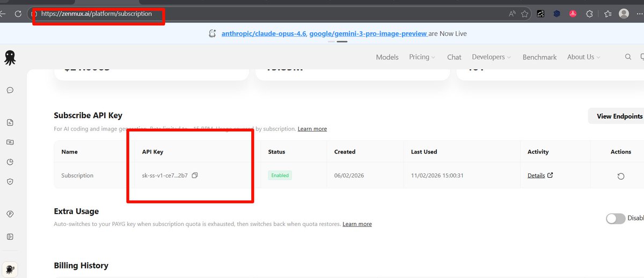This screenshot has width=644, height=278.
Task: Click the external link icon next to Details
Action: pyautogui.click(x=550, y=175)
